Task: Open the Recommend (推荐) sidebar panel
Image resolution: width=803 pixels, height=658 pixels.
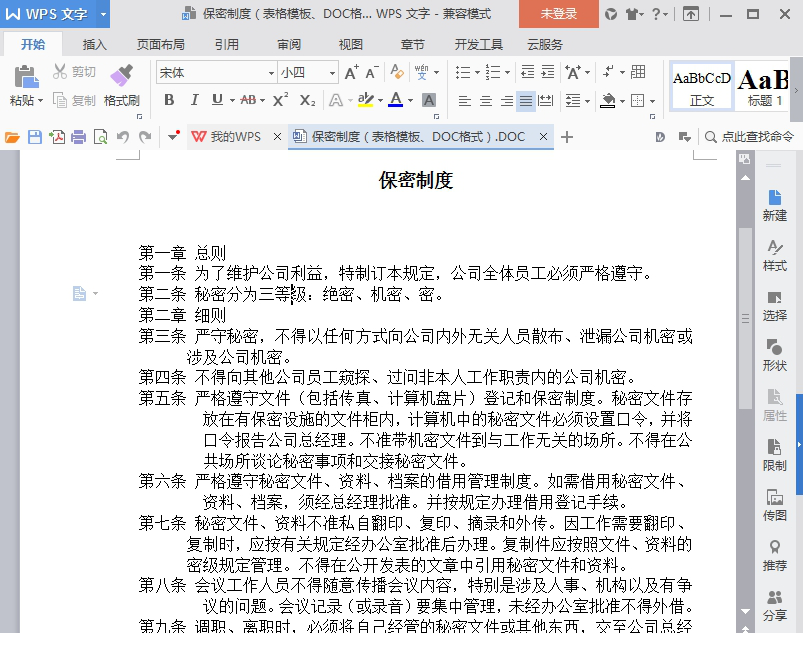Action: coord(774,555)
